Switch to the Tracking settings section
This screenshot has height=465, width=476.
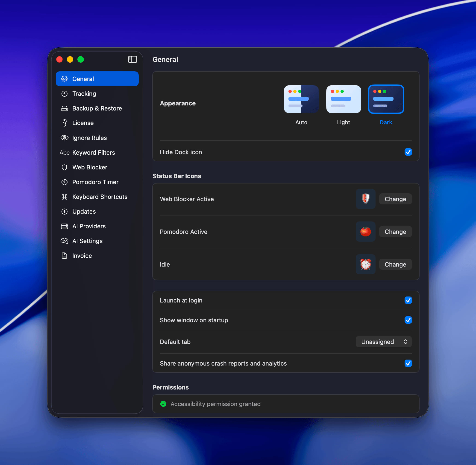pos(84,93)
